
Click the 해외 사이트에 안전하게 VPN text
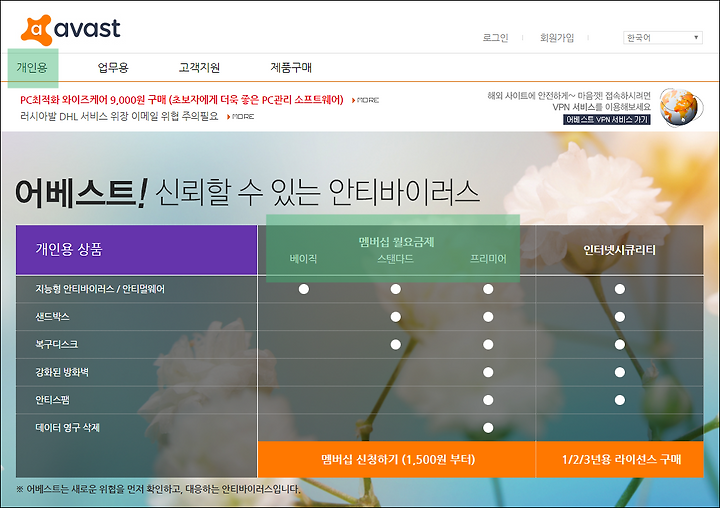(569, 101)
